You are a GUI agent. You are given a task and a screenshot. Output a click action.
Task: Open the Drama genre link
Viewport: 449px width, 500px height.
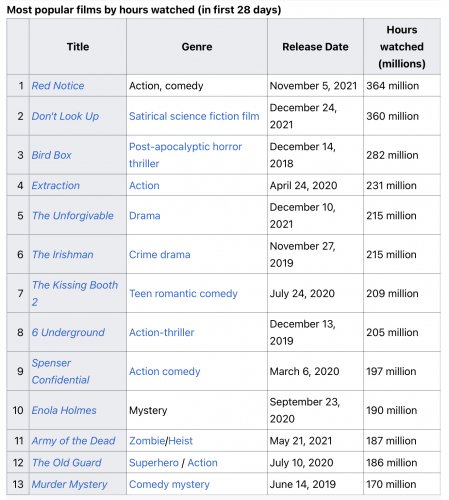pos(145,216)
